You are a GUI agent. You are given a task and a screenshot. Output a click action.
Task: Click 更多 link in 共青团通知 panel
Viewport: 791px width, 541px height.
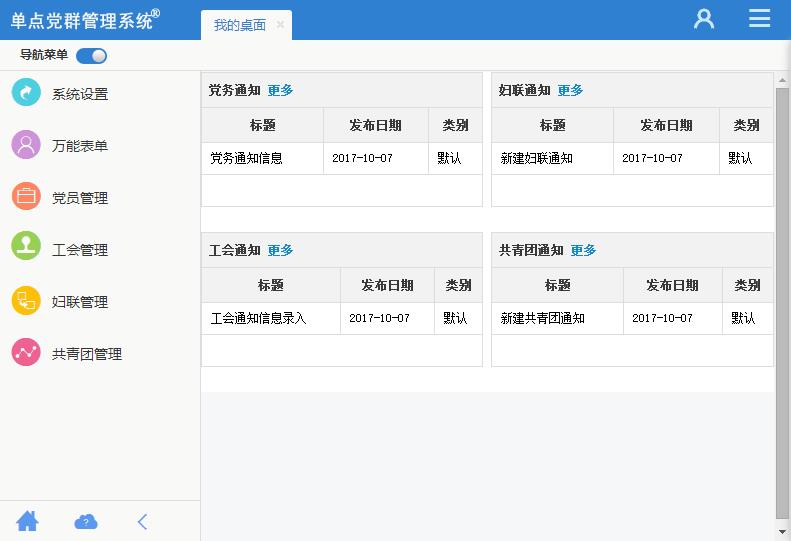tap(583, 250)
